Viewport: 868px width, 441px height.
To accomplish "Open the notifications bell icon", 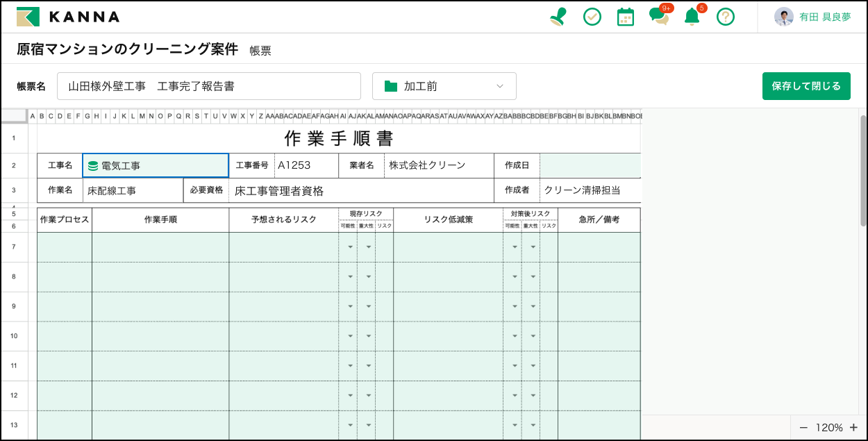I will 692,17.
